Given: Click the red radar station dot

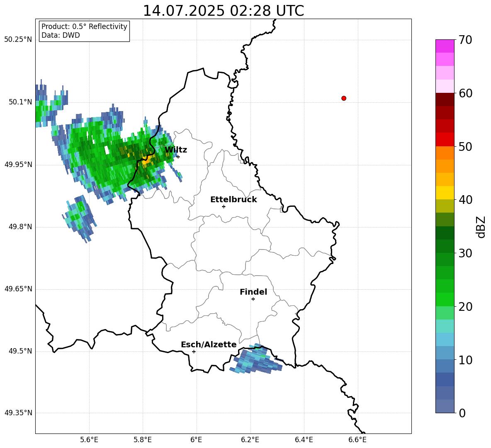Looking at the screenshot, I should (x=344, y=98).
